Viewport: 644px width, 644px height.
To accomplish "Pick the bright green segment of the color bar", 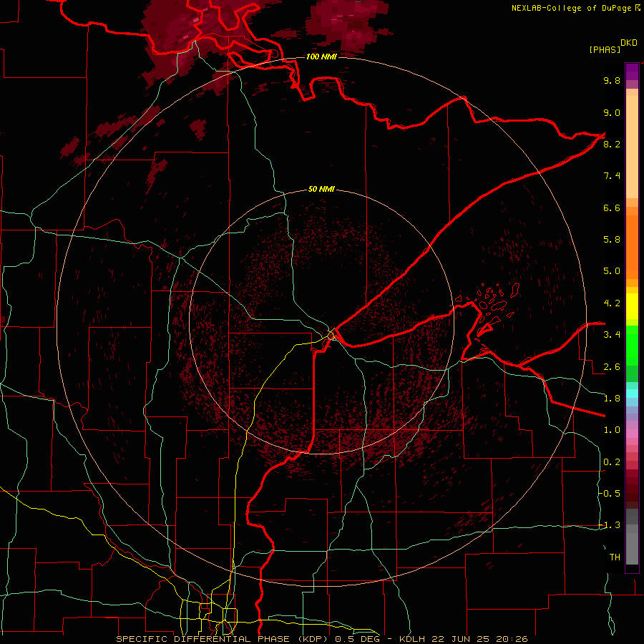I will point(632,346).
